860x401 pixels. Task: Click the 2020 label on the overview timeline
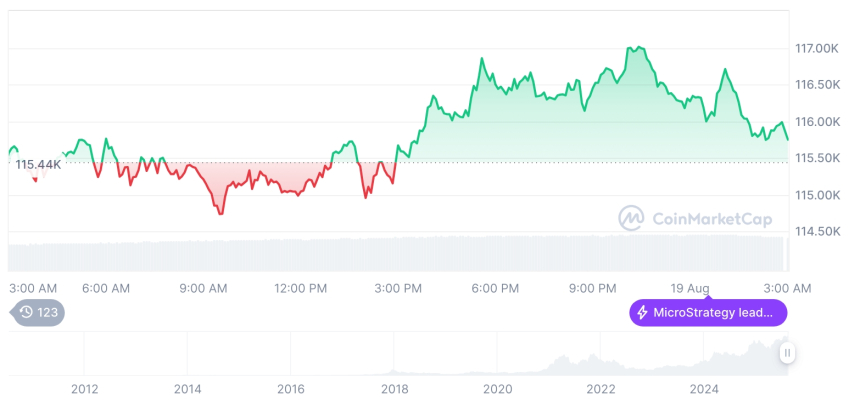pyautogui.click(x=497, y=388)
